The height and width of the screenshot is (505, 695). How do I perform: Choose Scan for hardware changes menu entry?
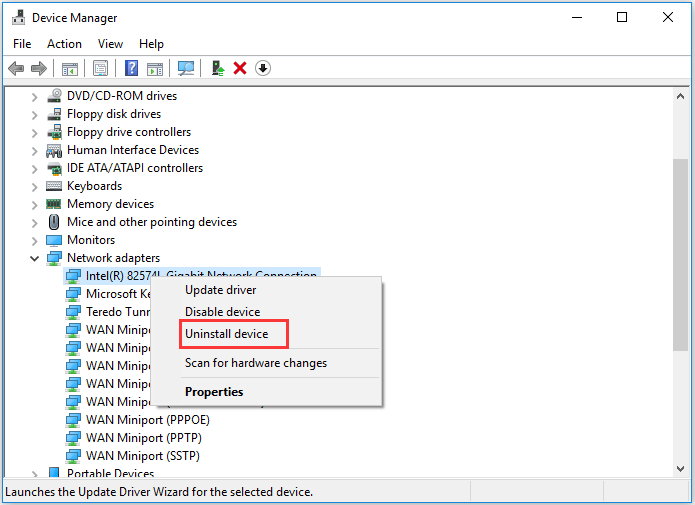[266, 363]
